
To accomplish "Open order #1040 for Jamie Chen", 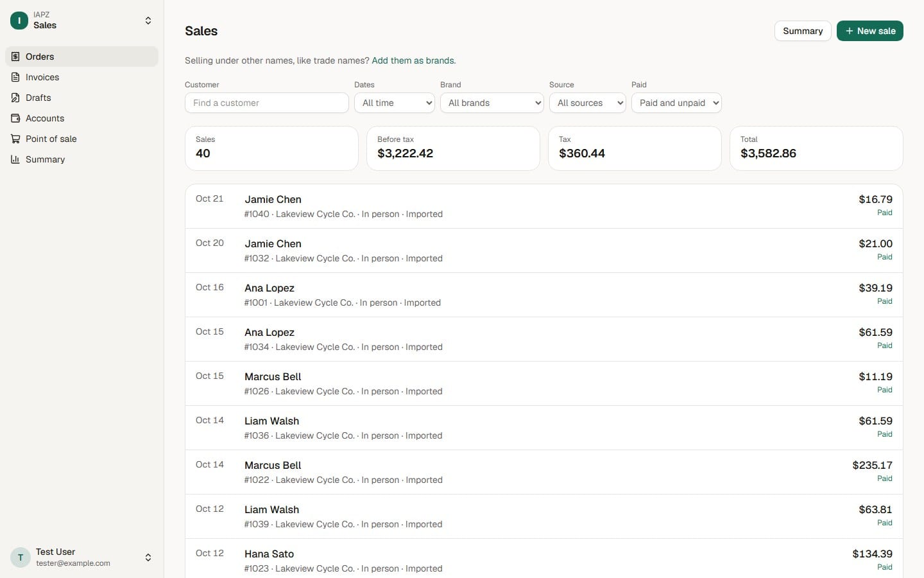I will coord(544,206).
